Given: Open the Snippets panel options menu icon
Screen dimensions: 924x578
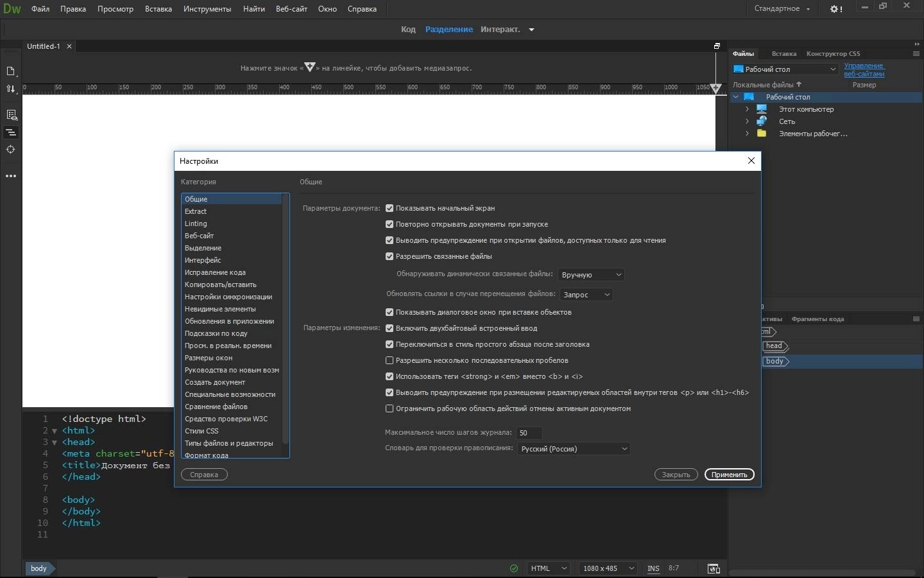Looking at the screenshot, I should coord(916,319).
